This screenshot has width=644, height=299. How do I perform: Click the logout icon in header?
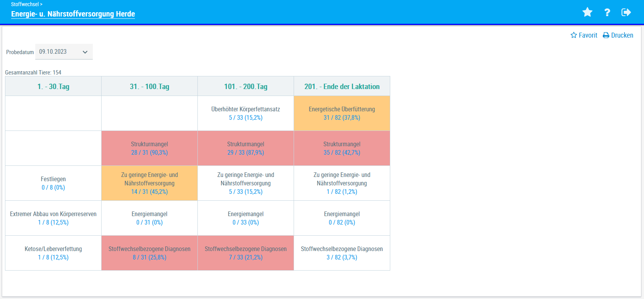click(626, 12)
